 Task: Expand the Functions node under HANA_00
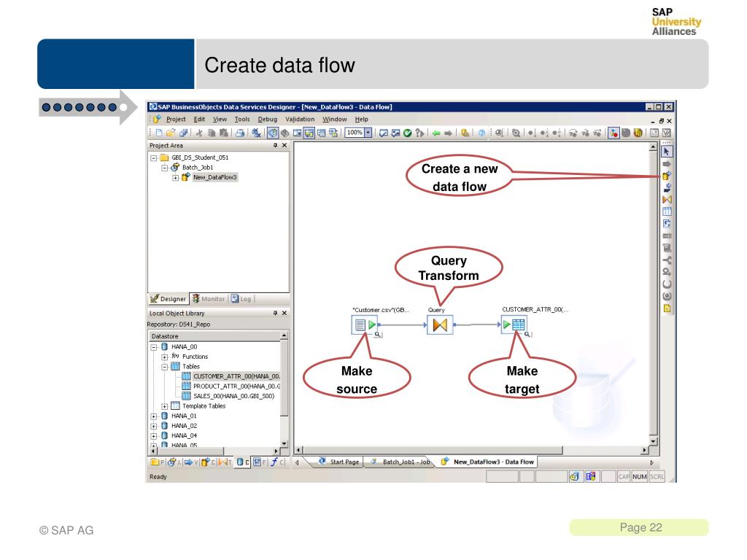pos(164,357)
